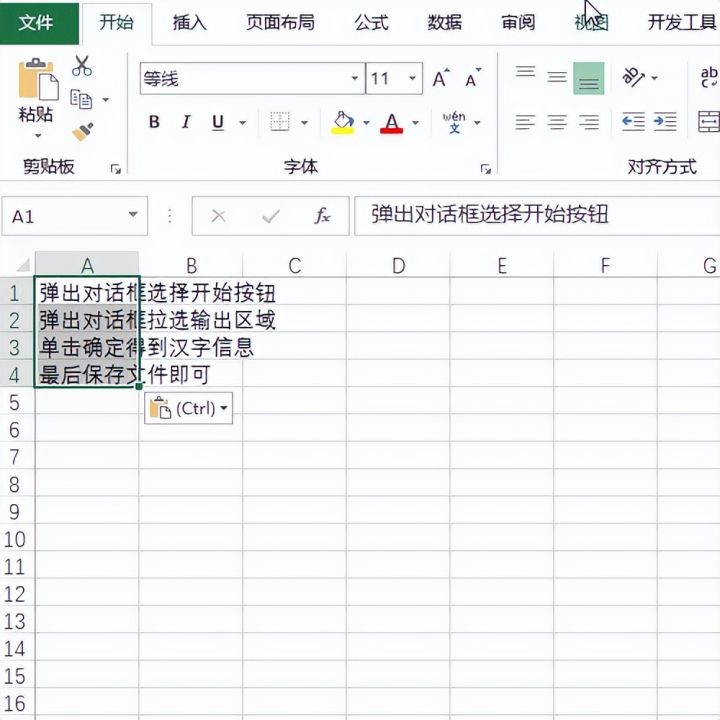Expand the copy options arrow

coord(106,100)
